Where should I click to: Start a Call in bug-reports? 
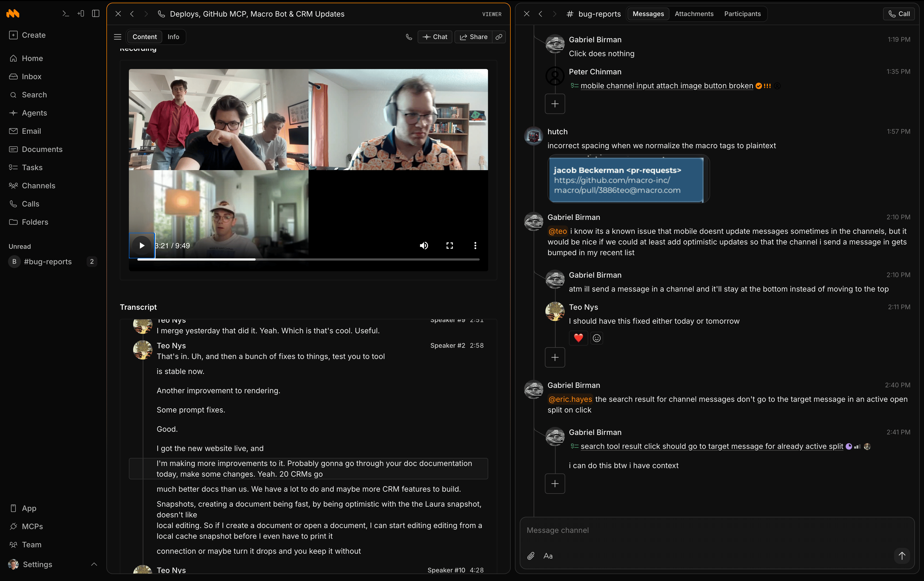899,14
